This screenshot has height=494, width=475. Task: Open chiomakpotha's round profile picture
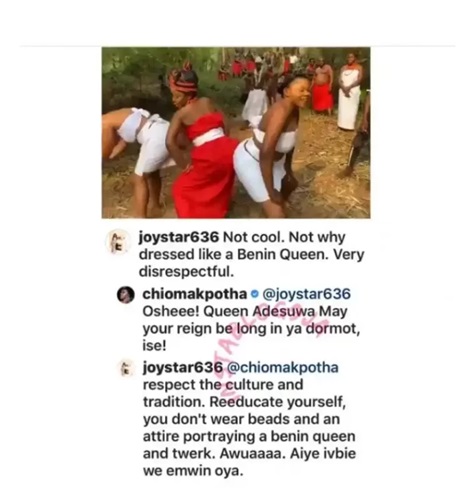pyautogui.click(x=126, y=295)
